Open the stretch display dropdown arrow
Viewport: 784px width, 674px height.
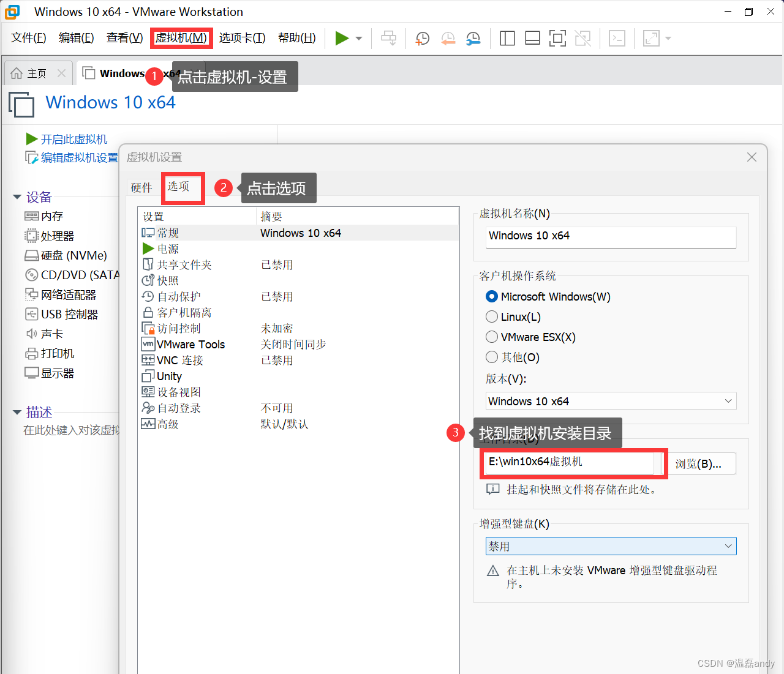(668, 39)
